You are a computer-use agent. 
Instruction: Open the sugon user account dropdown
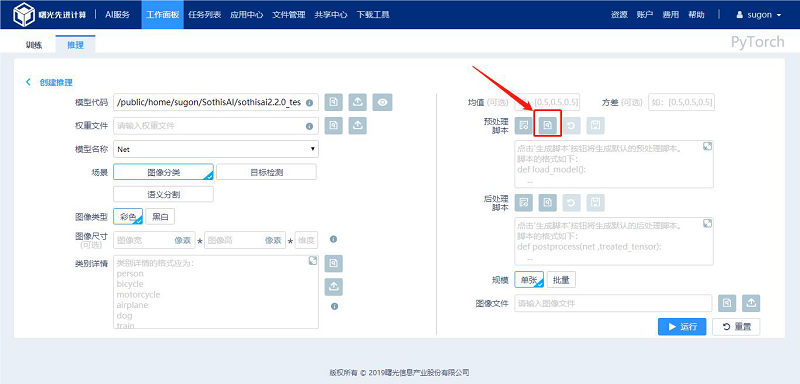point(759,15)
